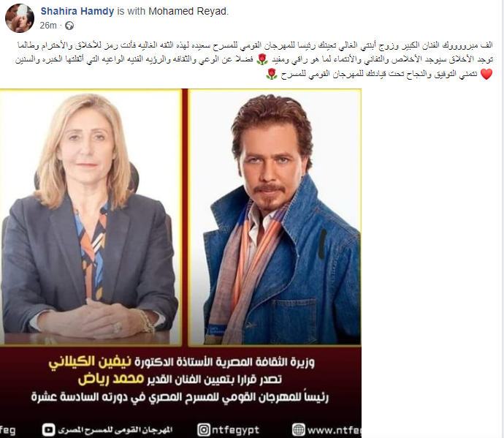Click the first line of Arabic post text
Image resolution: width=504 pixels, height=438 pixels.
(255, 45)
